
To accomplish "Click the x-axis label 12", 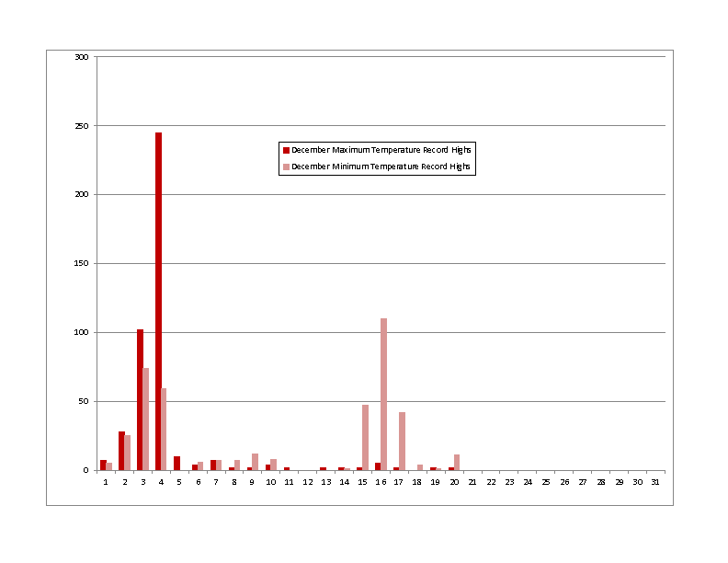I will (308, 482).
